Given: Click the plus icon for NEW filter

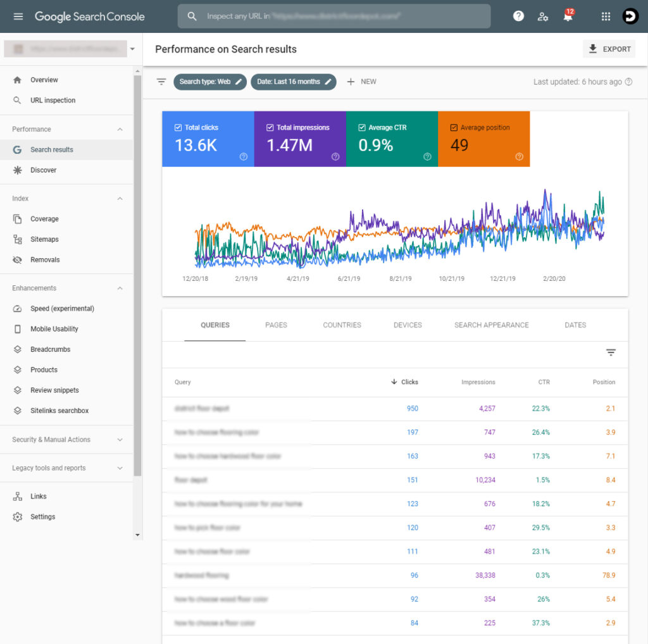Looking at the screenshot, I should coord(351,82).
